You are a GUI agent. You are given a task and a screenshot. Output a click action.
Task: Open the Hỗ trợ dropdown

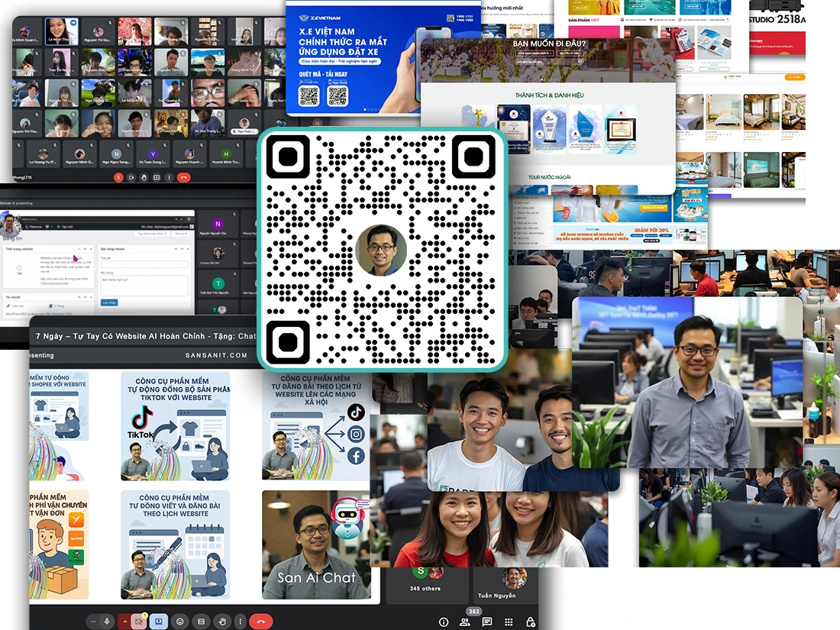(x=181, y=234)
